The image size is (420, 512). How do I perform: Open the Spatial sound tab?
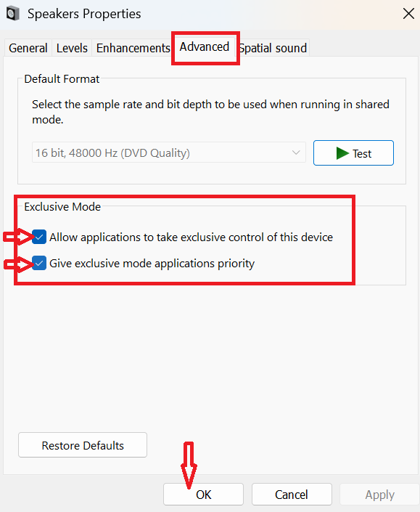273,48
